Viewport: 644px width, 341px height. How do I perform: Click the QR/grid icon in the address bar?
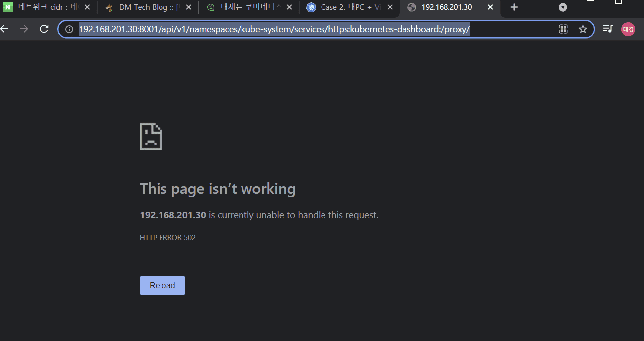tap(563, 29)
